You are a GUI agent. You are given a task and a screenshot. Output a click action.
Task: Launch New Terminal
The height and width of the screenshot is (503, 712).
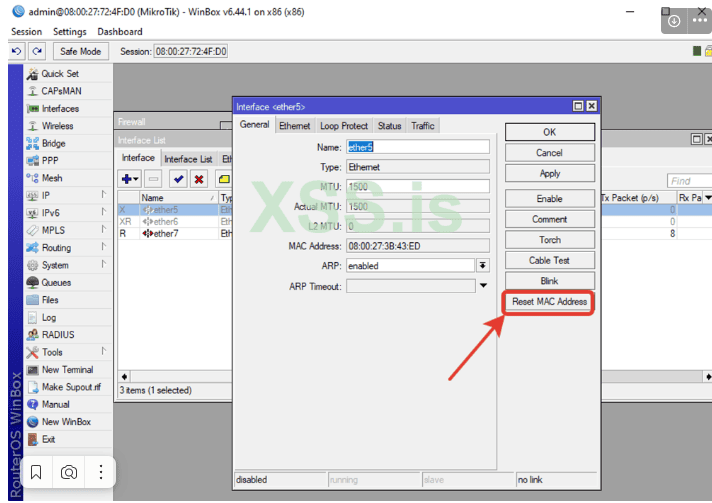(67, 370)
